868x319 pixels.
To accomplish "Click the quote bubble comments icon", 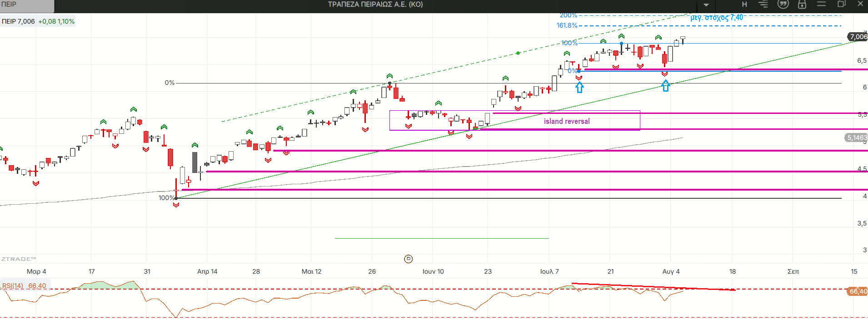I will point(783,4).
